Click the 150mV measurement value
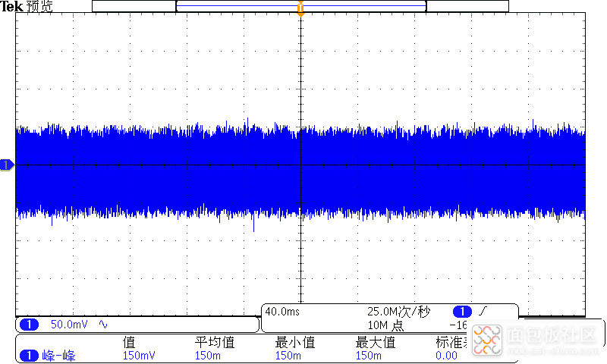Screen dimensions: 607x364 tap(139, 356)
